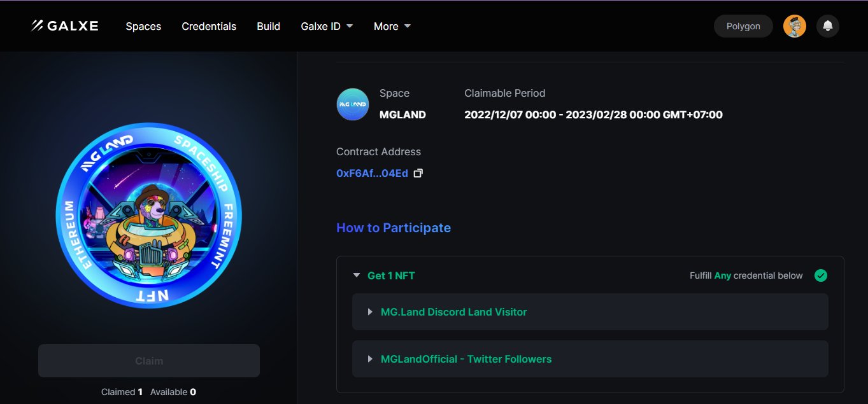Open the user profile avatar
868x404 pixels.
tap(795, 26)
